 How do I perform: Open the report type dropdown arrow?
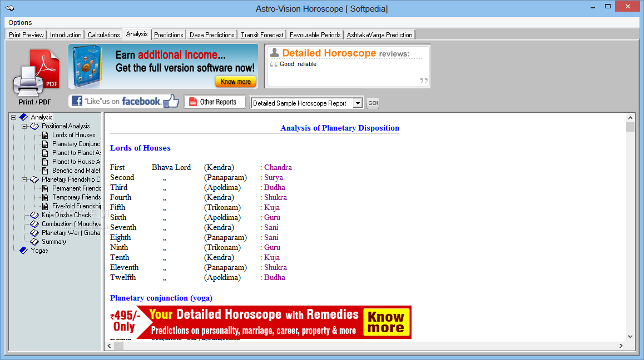click(358, 103)
